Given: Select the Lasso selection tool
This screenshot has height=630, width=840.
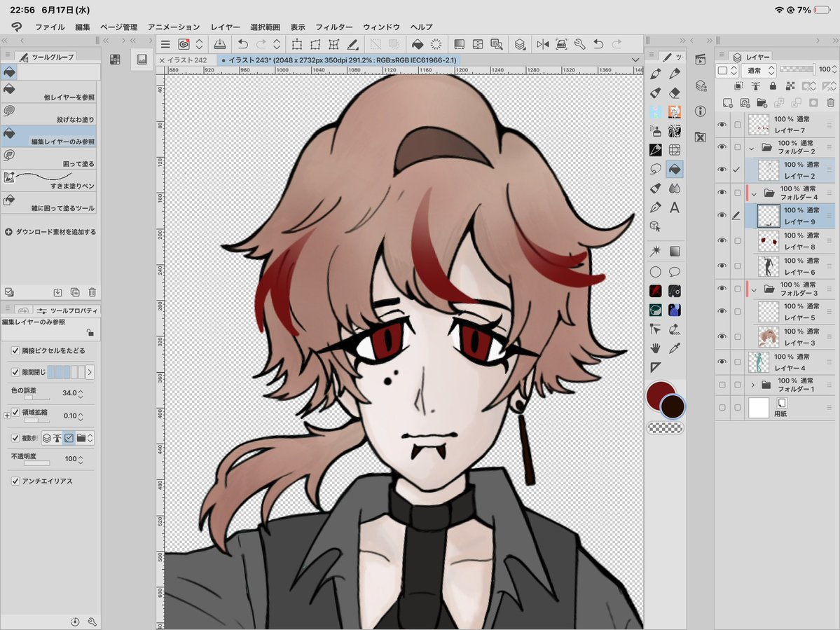Looking at the screenshot, I should [655, 170].
